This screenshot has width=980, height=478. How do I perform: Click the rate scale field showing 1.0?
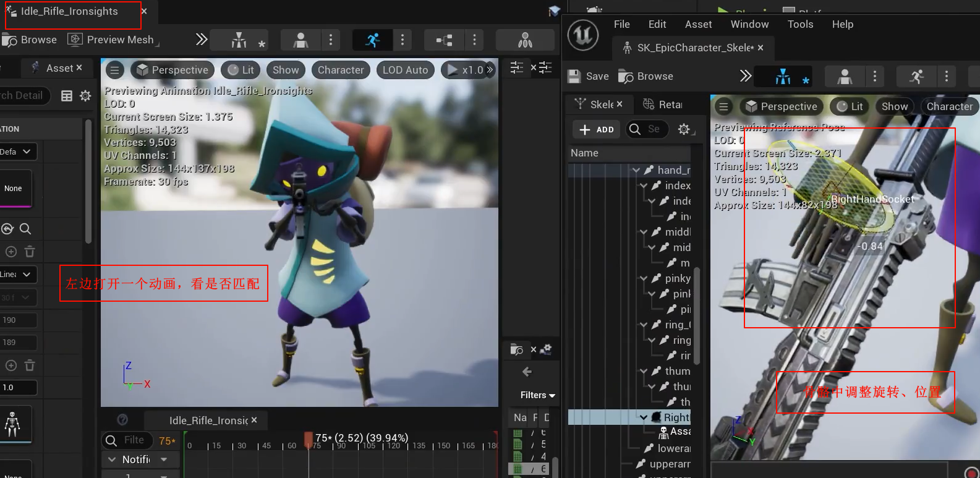coord(18,388)
